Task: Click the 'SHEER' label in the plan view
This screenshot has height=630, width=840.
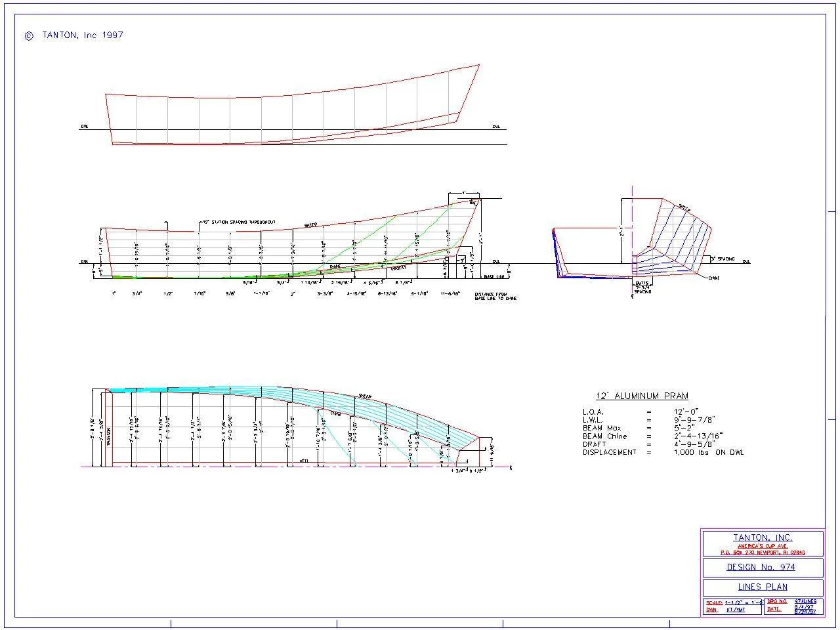Action: [x=366, y=396]
